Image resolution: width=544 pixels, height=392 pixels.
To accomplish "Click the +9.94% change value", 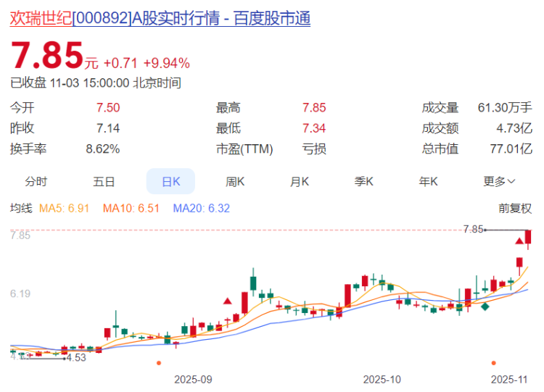I will pyautogui.click(x=167, y=63).
